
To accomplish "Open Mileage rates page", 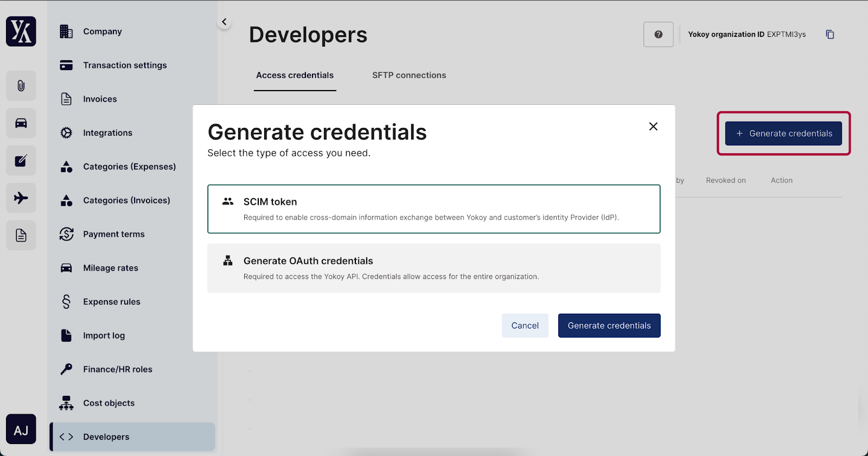I will tap(111, 268).
